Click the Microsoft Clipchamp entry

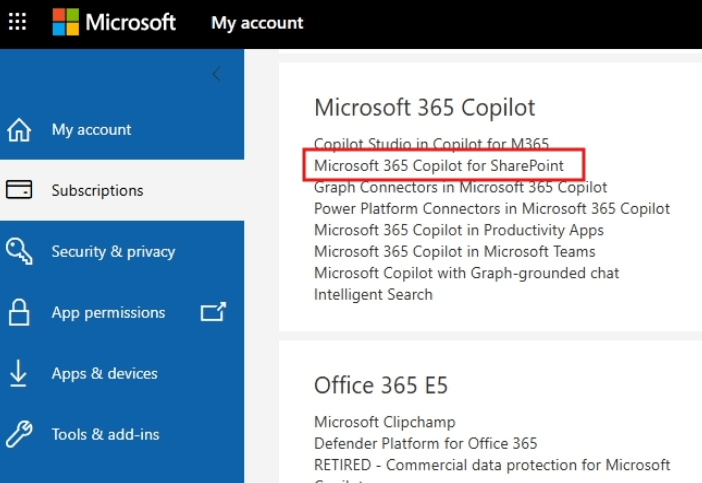(x=384, y=422)
